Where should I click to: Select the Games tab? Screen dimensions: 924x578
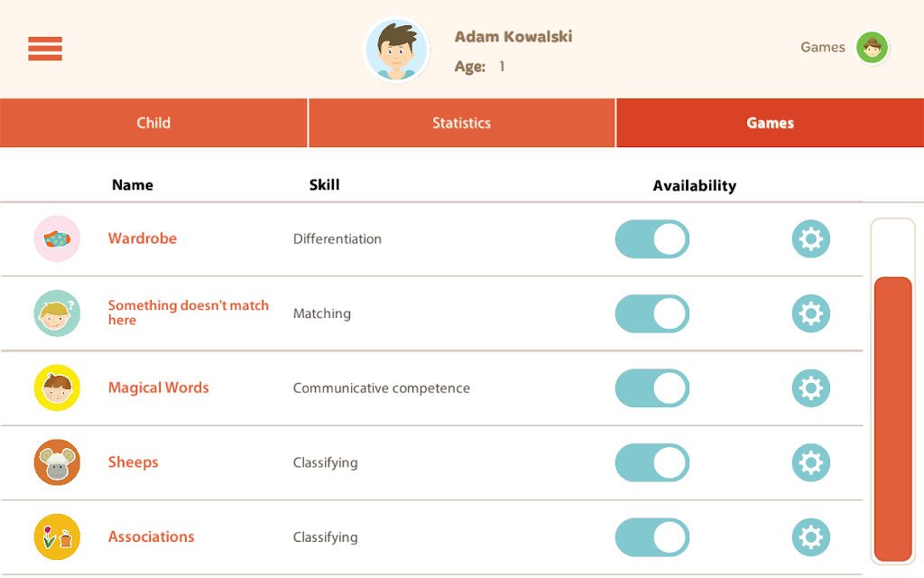[x=771, y=123]
